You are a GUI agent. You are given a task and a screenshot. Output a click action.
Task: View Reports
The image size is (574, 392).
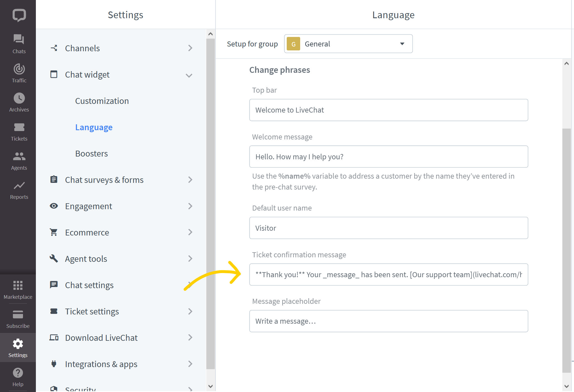(x=18, y=189)
